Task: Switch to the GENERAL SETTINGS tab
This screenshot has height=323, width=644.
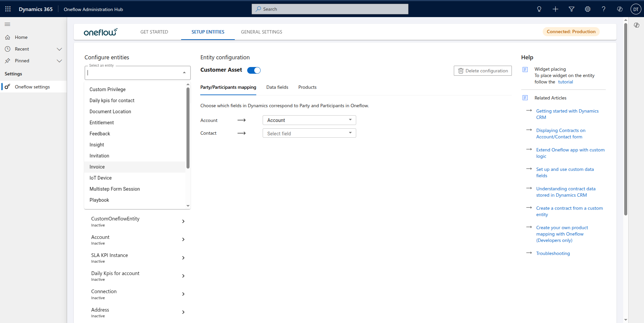Action: (x=262, y=32)
